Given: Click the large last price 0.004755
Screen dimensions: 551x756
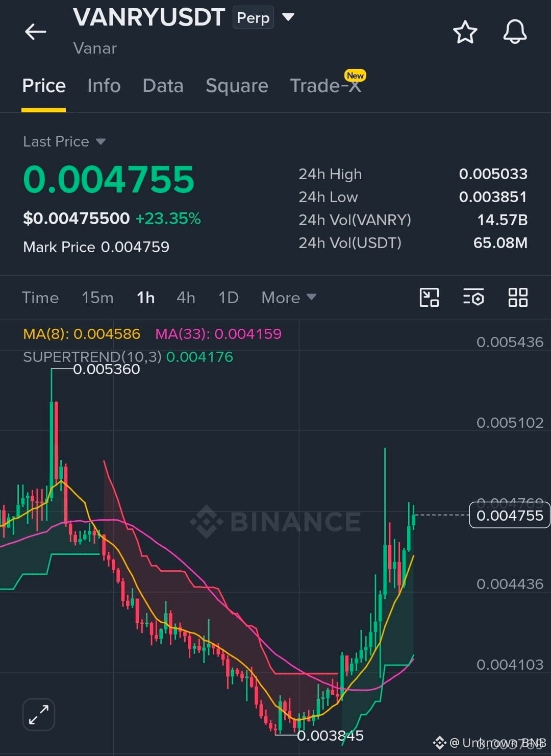Looking at the screenshot, I should tap(109, 180).
